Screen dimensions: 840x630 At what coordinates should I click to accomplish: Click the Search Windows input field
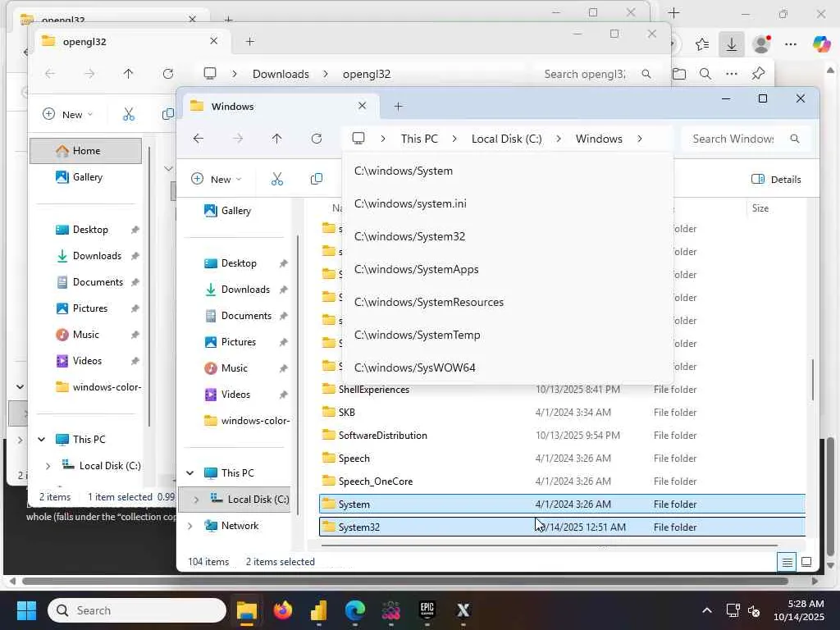tap(746, 139)
